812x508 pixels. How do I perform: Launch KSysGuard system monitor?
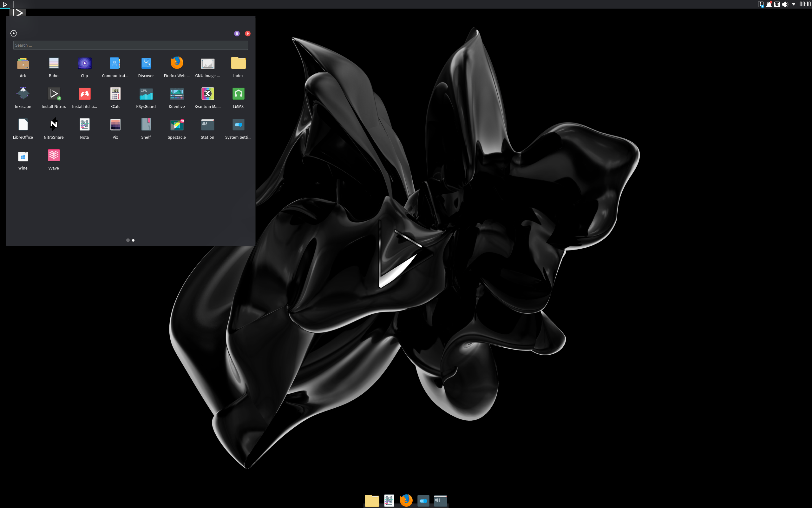[146, 98]
